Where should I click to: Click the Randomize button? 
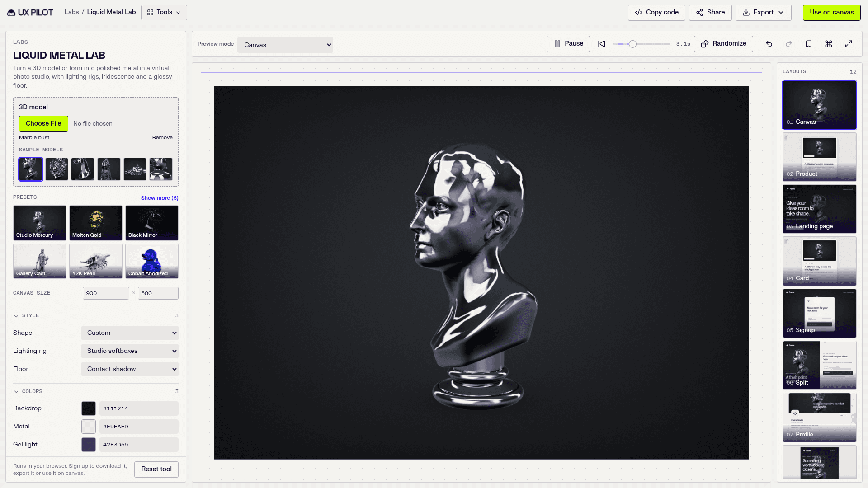pos(723,44)
